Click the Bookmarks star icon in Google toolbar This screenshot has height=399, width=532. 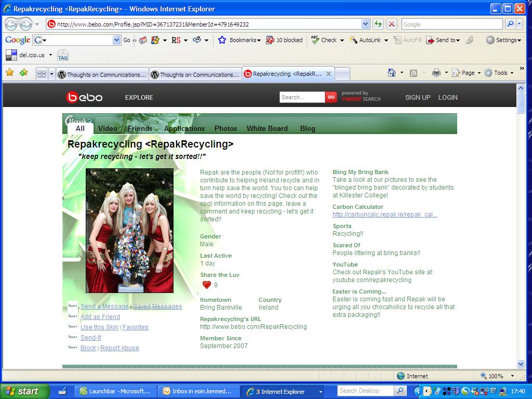point(222,40)
